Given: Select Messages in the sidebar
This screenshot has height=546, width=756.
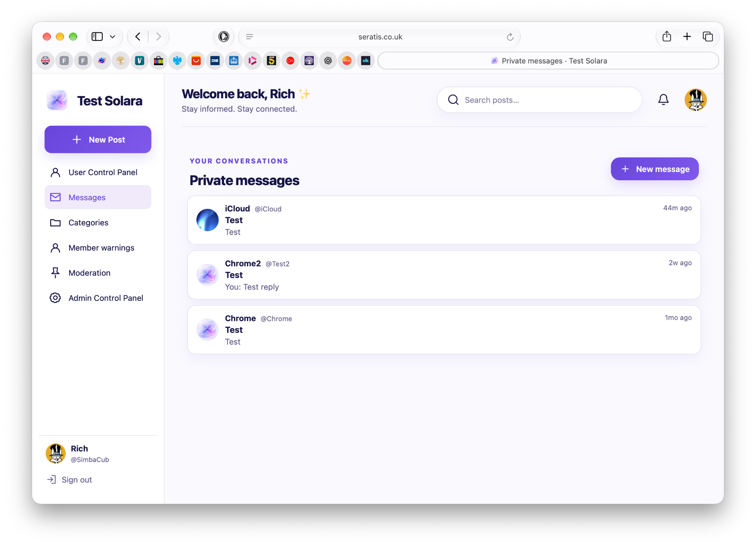Looking at the screenshot, I should click(98, 197).
